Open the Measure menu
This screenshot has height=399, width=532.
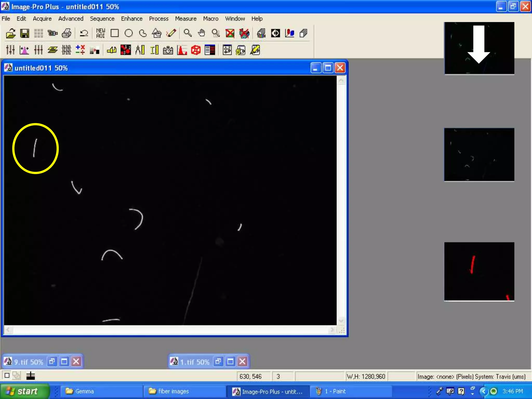185,19
